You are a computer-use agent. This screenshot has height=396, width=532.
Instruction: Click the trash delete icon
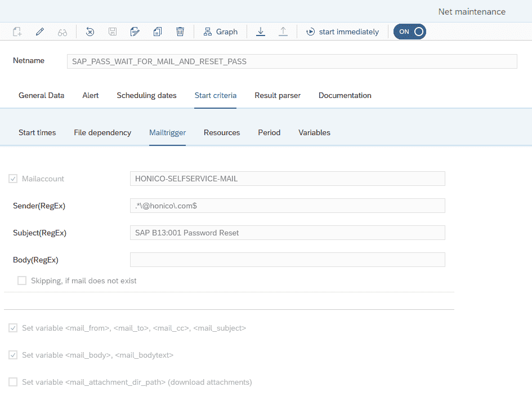[x=180, y=32]
